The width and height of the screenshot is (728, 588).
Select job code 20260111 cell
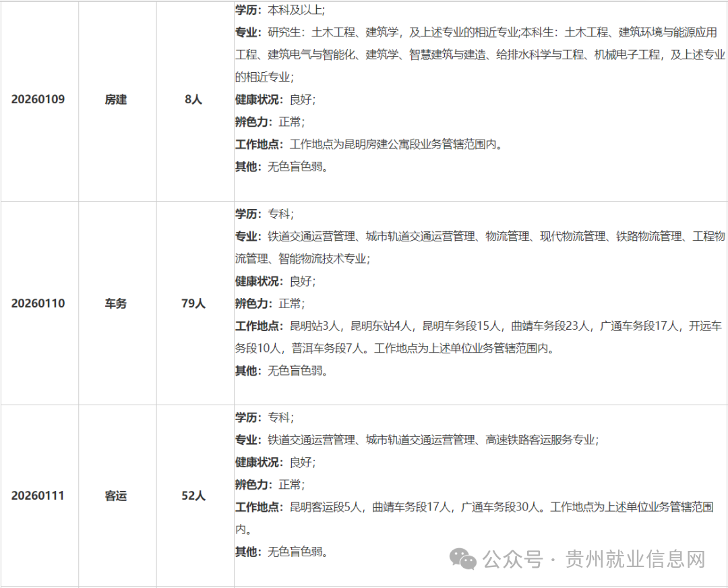coord(38,496)
